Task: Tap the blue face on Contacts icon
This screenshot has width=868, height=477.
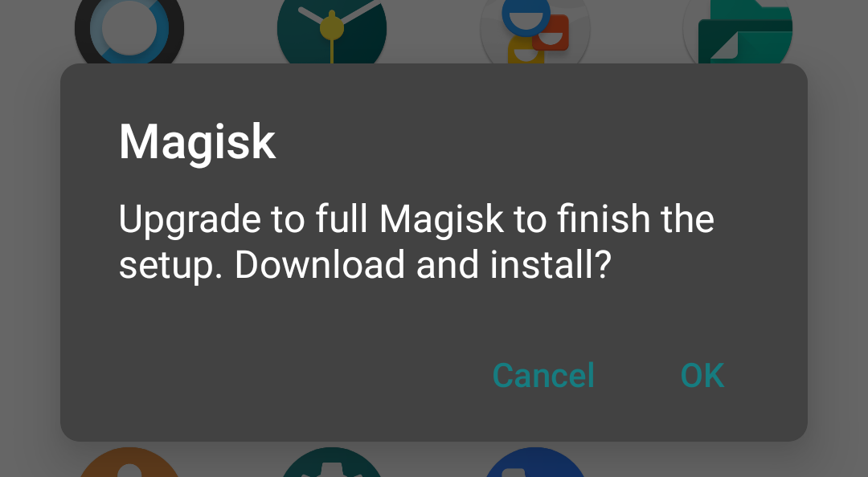Action: [x=526, y=17]
